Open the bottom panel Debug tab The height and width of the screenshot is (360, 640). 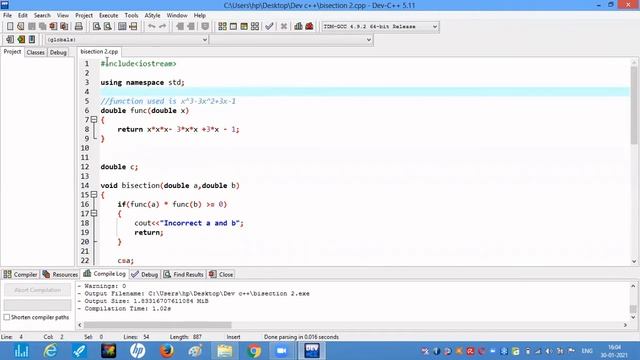144,274
